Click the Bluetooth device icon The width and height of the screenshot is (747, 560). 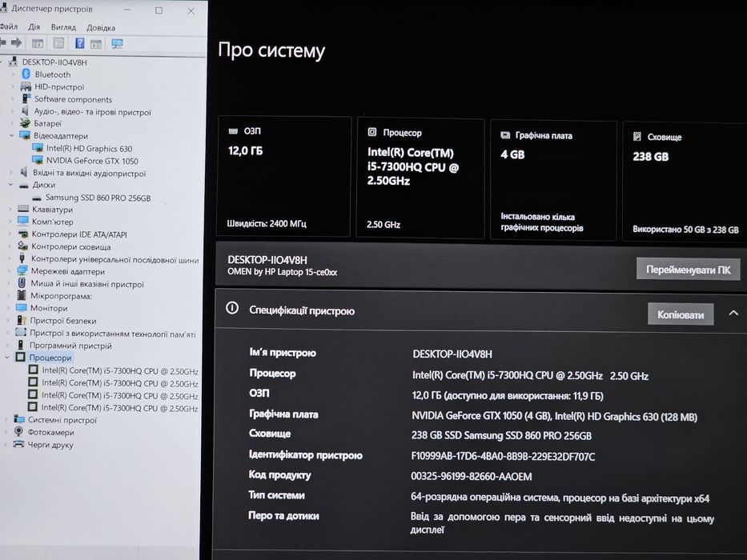[26, 74]
